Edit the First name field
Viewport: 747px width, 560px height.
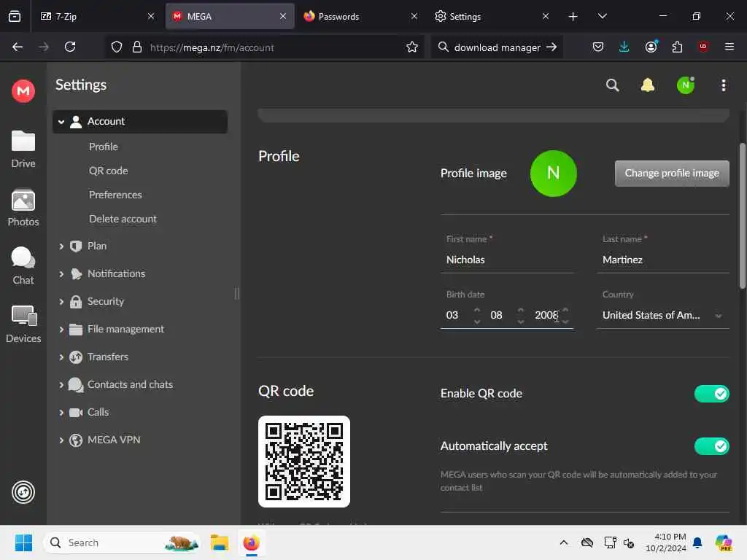[506, 260]
